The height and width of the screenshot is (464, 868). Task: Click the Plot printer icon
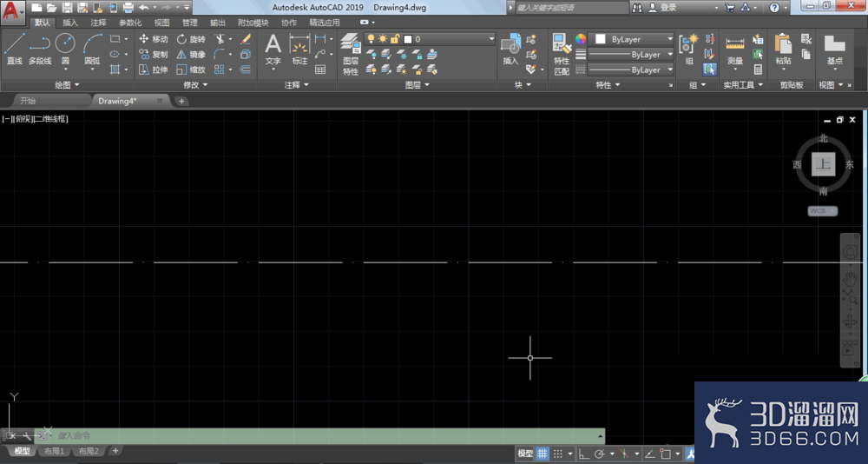point(128,8)
